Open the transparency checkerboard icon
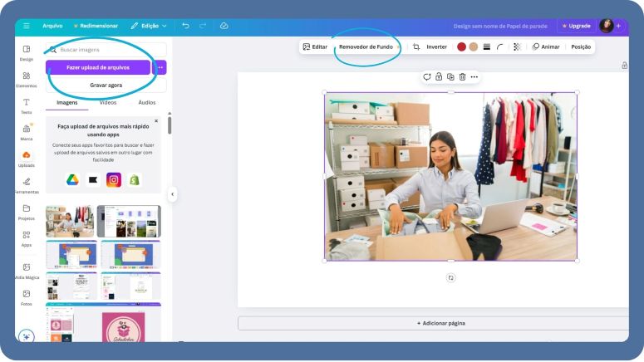644x362 pixels. coord(517,47)
